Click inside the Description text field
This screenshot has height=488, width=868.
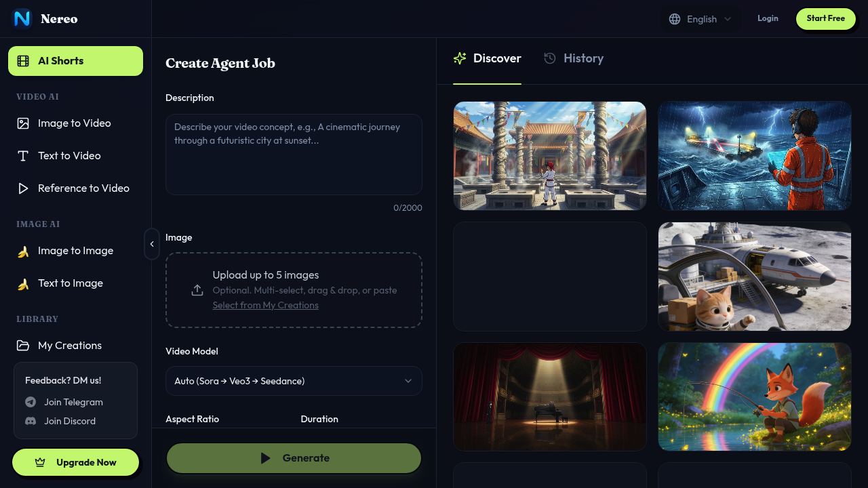[x=294, y=155]
